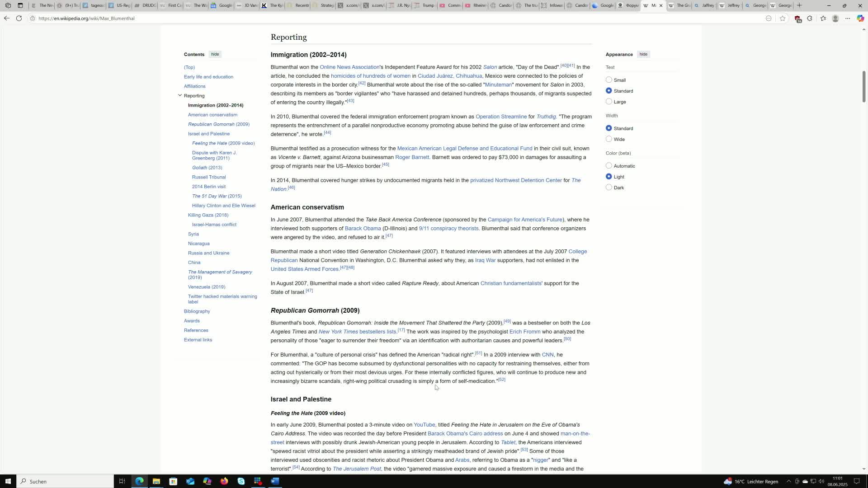Hide the Appearance panel

pos(643,54)
